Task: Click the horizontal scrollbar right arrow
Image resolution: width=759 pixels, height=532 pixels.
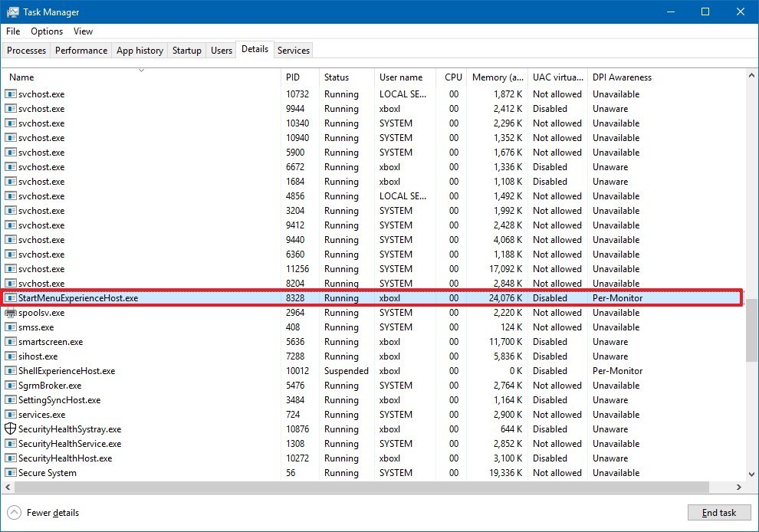Action: click(738, 487)
